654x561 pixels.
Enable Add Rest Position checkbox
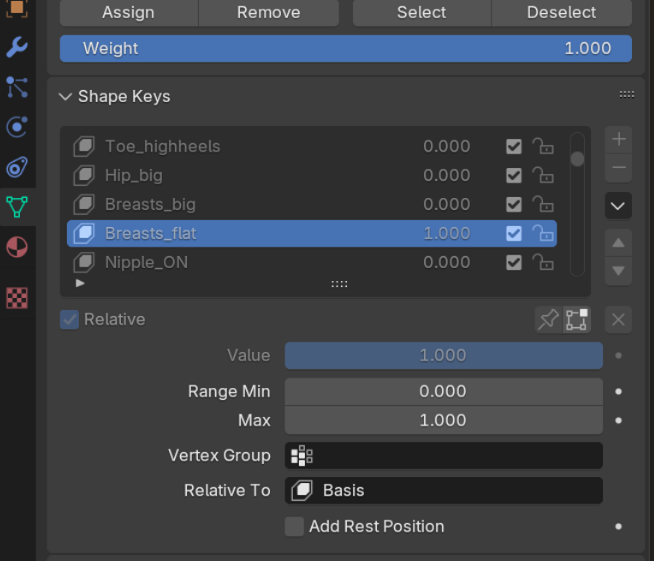294,526
